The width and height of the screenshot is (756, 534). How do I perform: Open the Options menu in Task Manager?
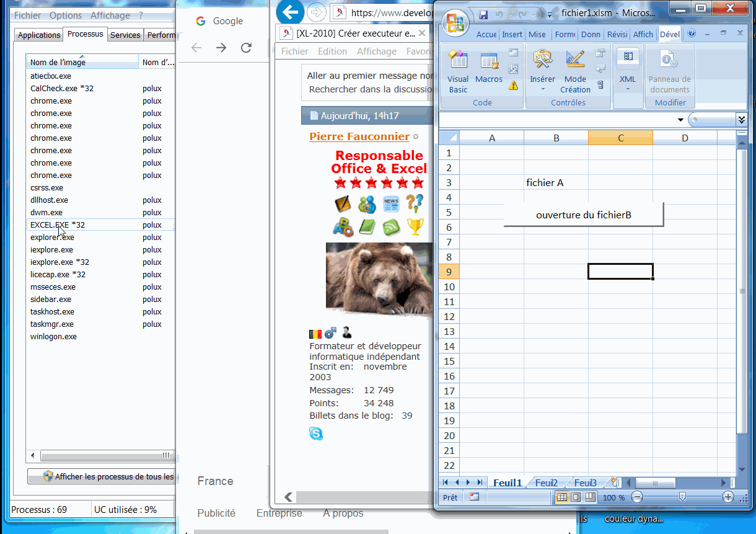[x=66, y=16]
